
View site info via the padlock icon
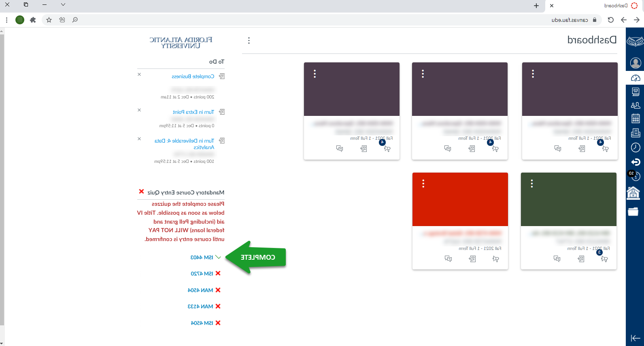[595, 20]
